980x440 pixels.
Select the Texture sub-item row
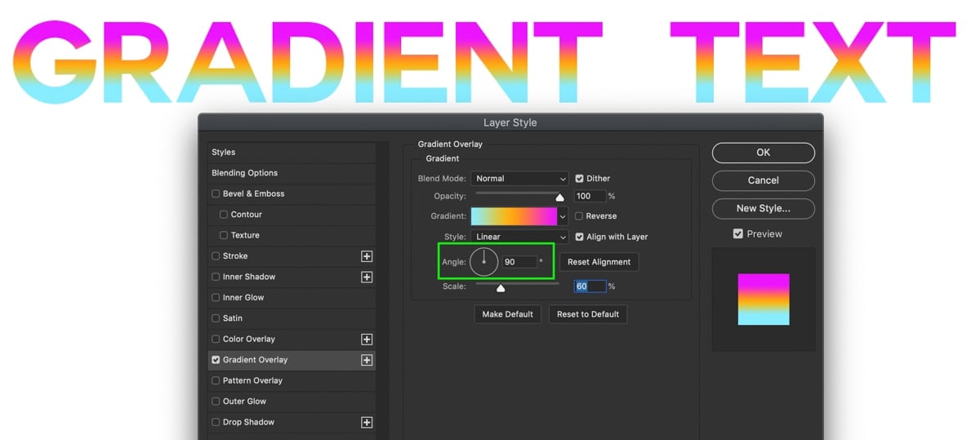[292, 235]
